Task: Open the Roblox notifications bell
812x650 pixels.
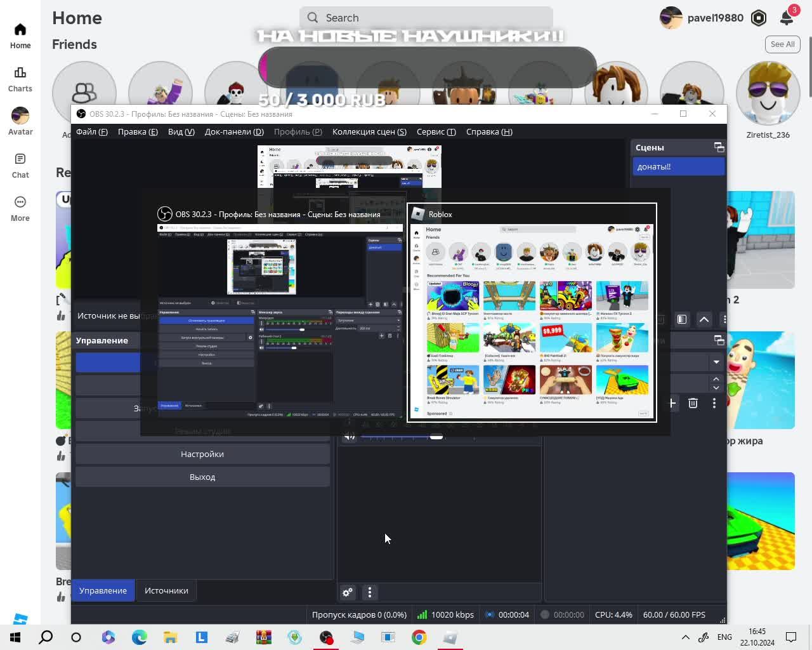Action: (x=787, y=18)
